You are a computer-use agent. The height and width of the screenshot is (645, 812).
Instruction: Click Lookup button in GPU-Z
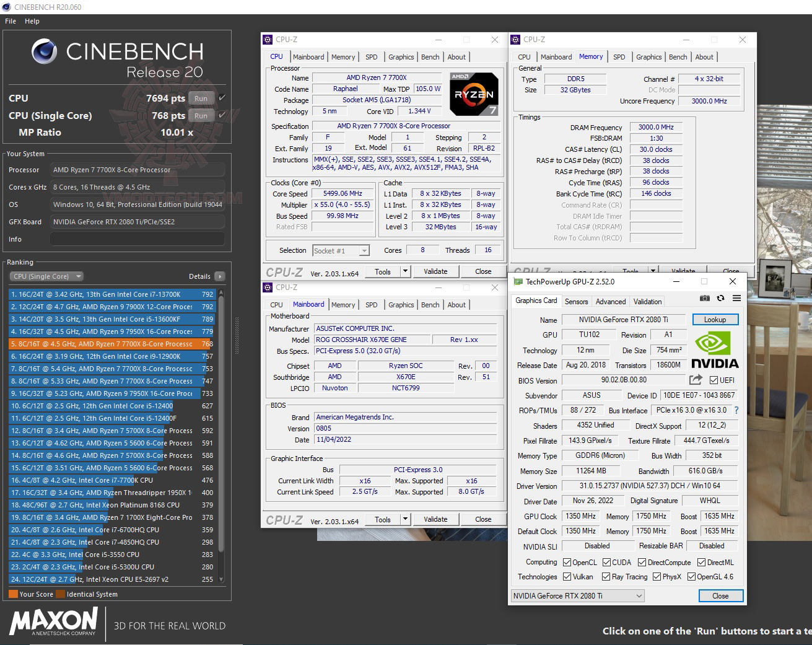715,320
